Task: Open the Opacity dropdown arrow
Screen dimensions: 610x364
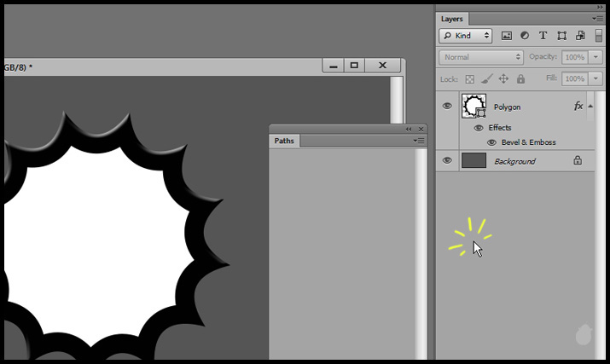Action: [x=596, y=57]
